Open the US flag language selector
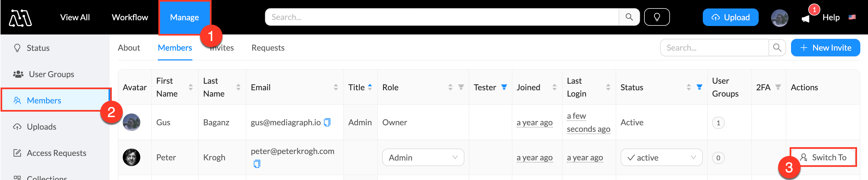Screen dimensions: 868x180 (852, 17)
